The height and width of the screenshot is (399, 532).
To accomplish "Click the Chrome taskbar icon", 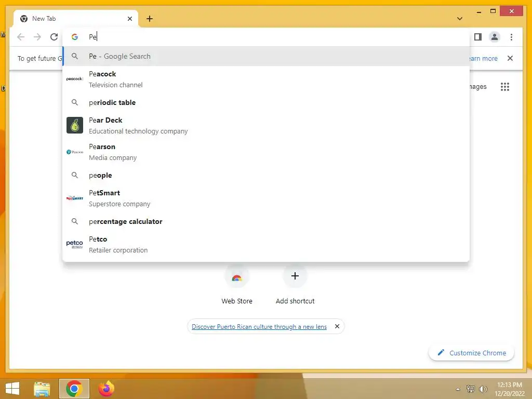I will [74, 389].
